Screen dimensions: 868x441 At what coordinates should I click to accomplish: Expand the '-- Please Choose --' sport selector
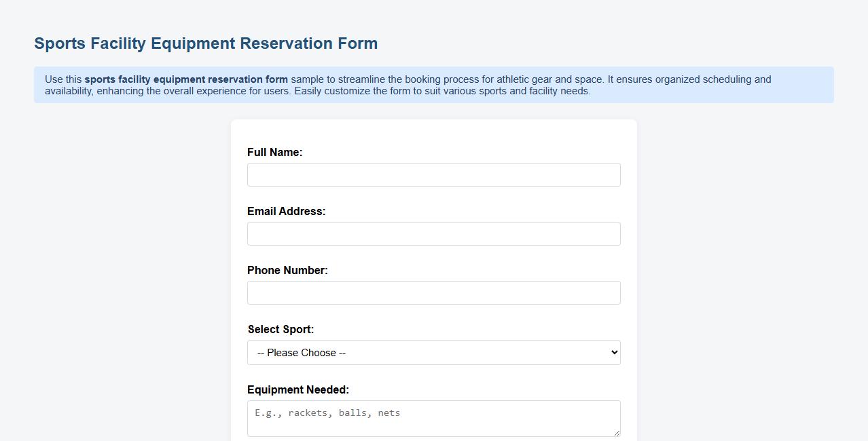[433, 352]
